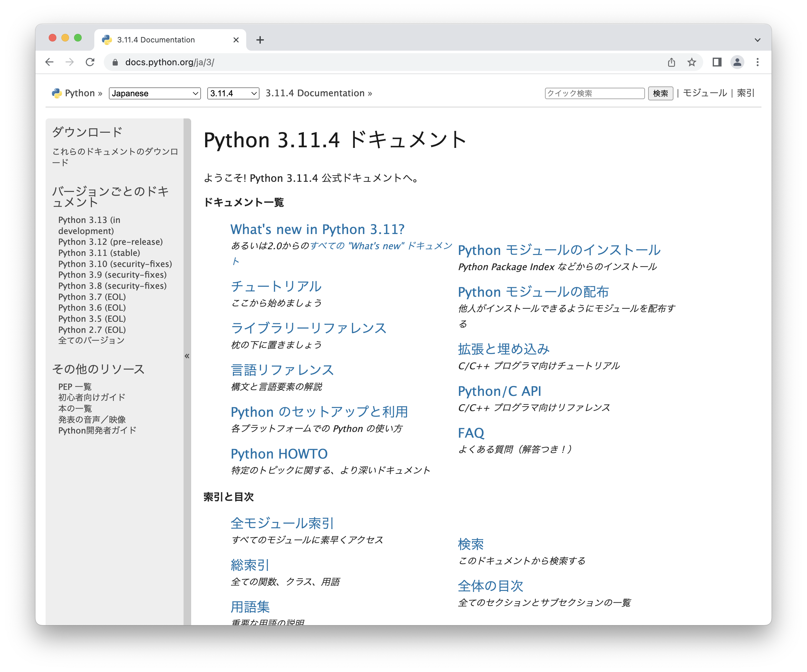Click the Python logo in breadcrumb
The width and height of the screenshot is (807, 672).
(x=57, y=93)
